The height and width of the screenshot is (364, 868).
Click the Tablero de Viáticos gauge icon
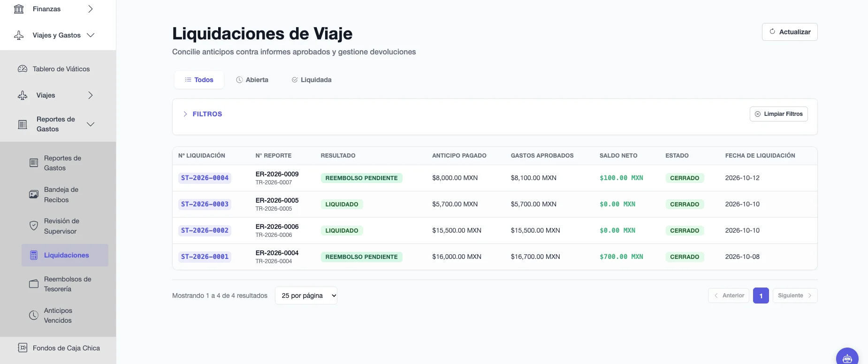(x=23, y=69)
